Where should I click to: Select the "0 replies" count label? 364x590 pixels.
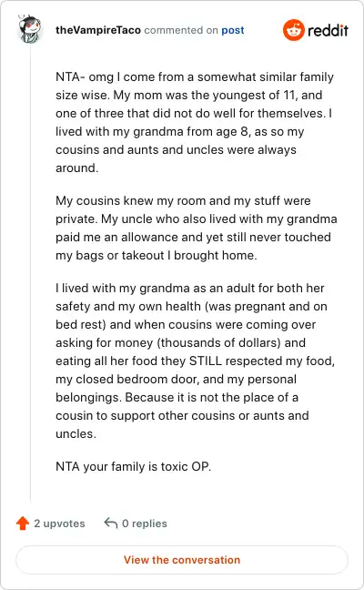145,524
